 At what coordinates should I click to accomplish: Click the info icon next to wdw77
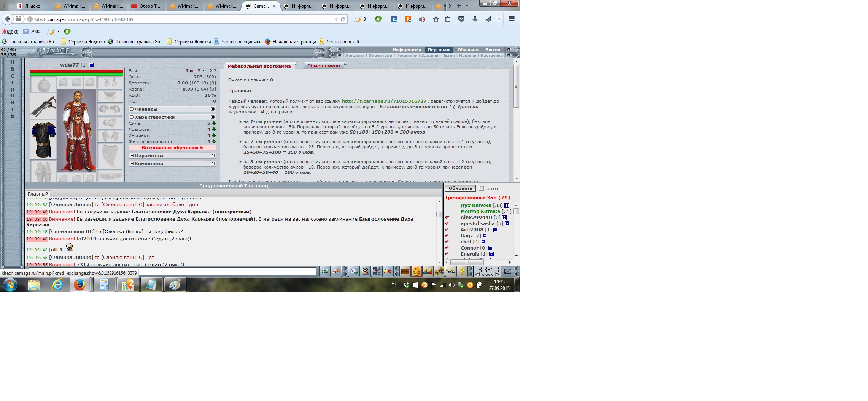[91, 65]
